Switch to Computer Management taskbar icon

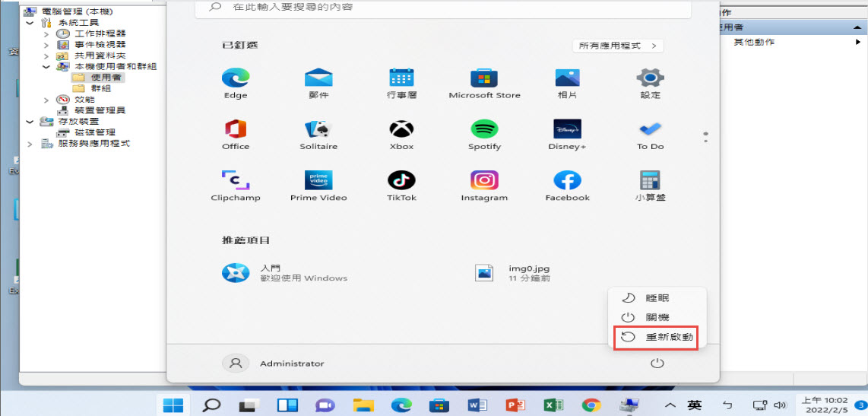coord(629,405)
